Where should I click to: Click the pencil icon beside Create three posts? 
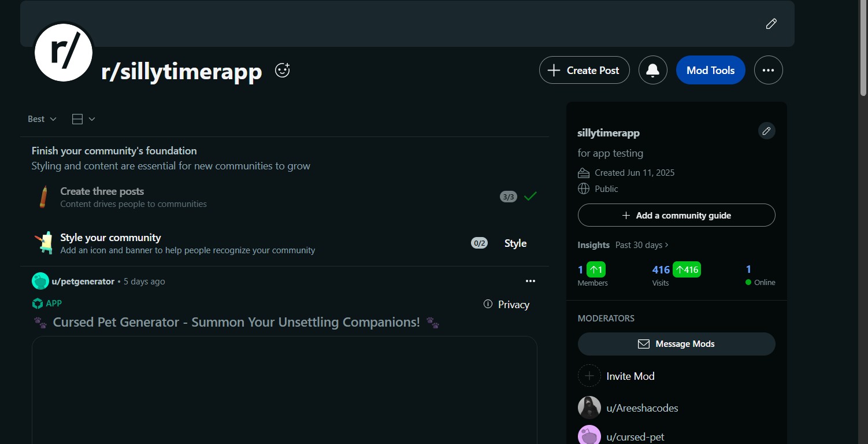[x=43, y=197]
